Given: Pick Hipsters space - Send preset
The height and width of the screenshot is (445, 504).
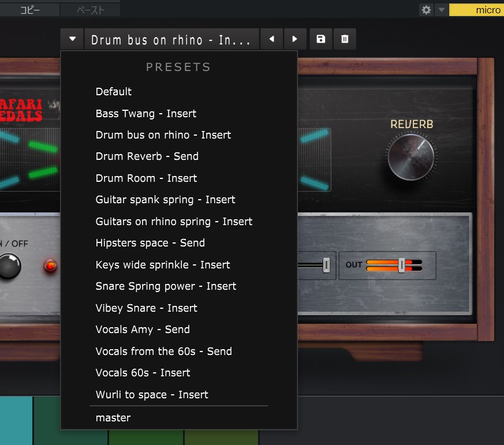Looking at the screenshot, I should coord(150,243).
